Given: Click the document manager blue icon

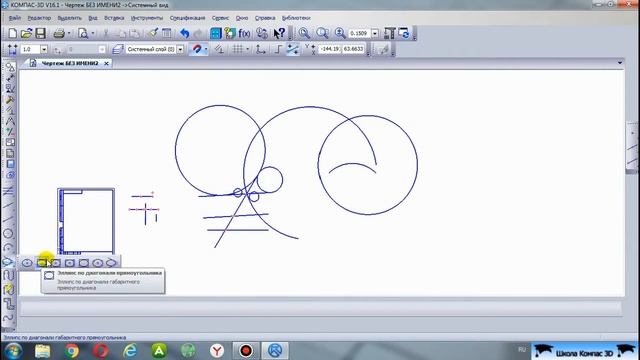Looking at the screenshot, I should (216, 33).
